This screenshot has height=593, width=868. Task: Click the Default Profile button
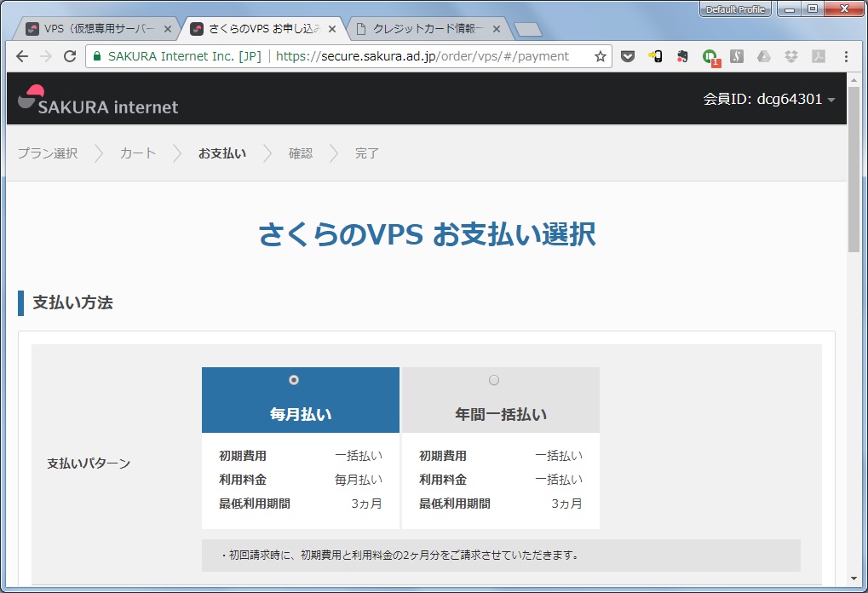tap(735, 9)
